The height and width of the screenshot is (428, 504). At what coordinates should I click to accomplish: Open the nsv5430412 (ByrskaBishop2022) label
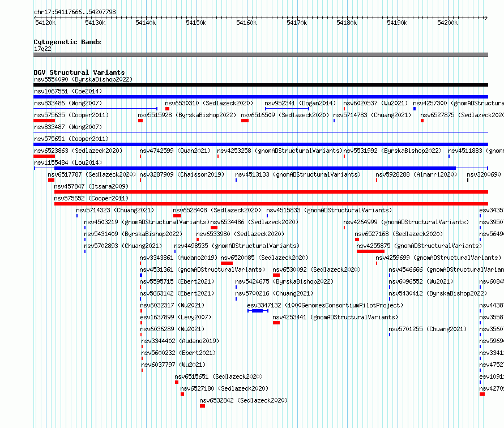[x=438, y=293]
